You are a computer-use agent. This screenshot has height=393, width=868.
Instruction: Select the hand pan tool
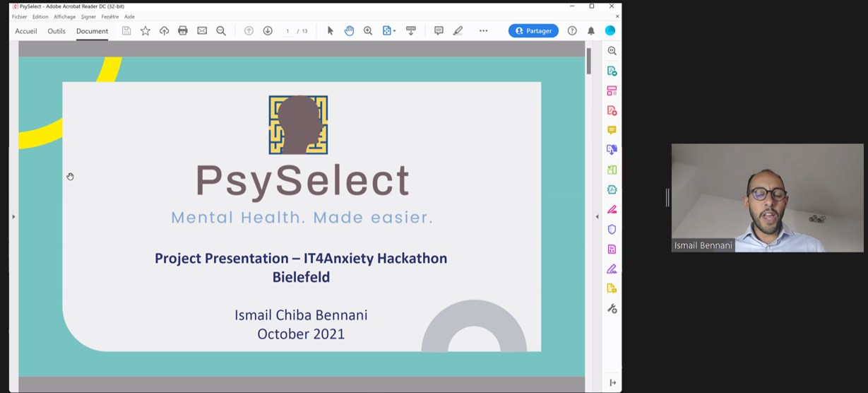click(x=349, y=31)
